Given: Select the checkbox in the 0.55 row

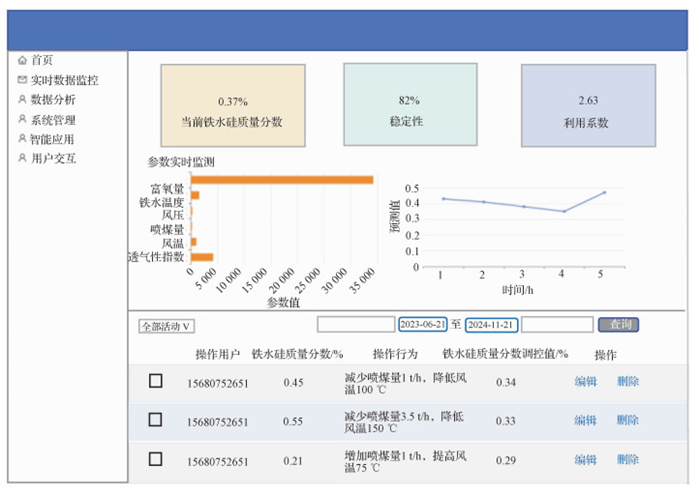Looking at the screenshot, I should point(155,420).
